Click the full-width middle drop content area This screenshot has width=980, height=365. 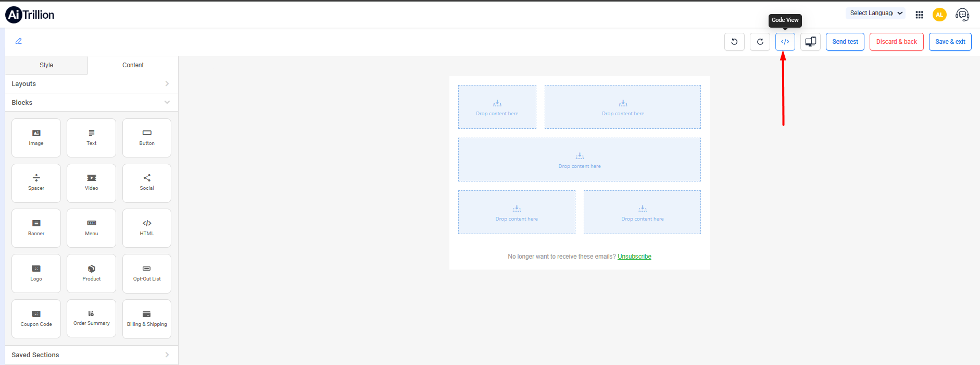(x=579, y=160)
